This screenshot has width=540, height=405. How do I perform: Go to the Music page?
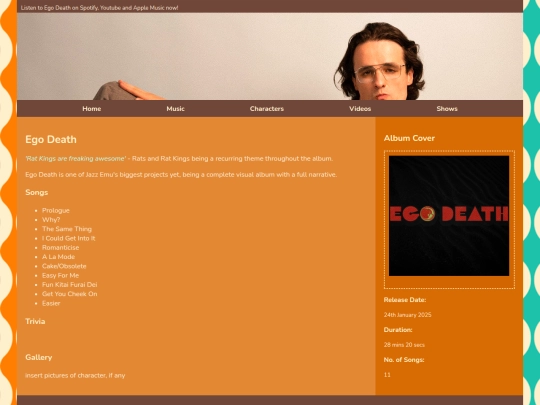click(176, 109)
